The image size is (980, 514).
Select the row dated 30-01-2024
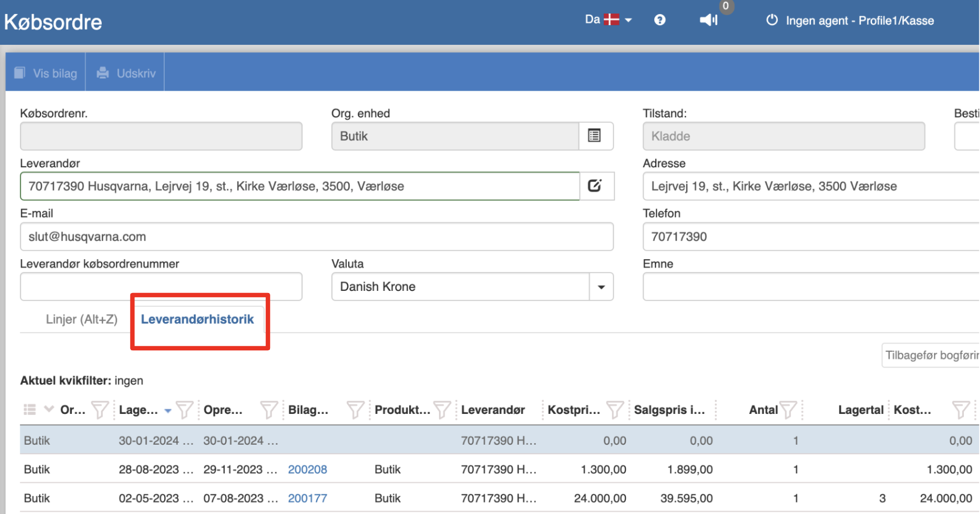[x=499, y=440]
